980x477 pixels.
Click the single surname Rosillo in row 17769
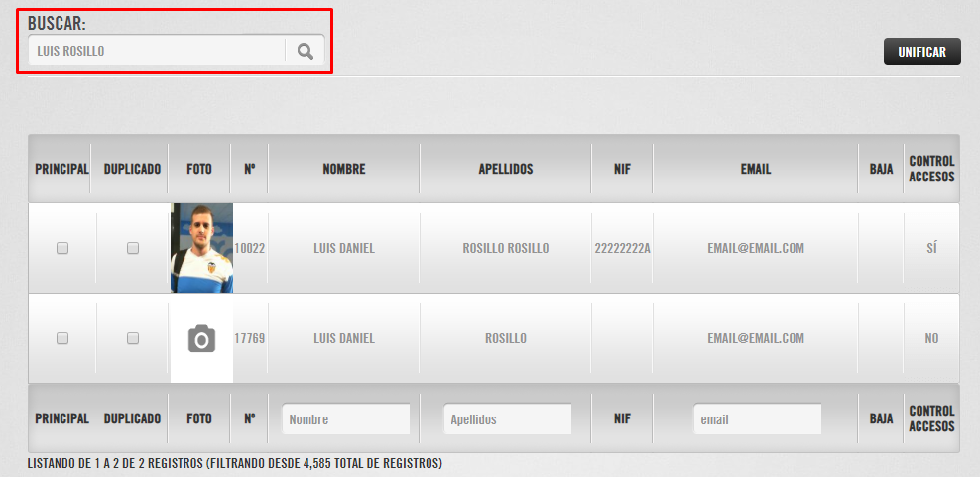pyautogui.click(x=506, y=338)
